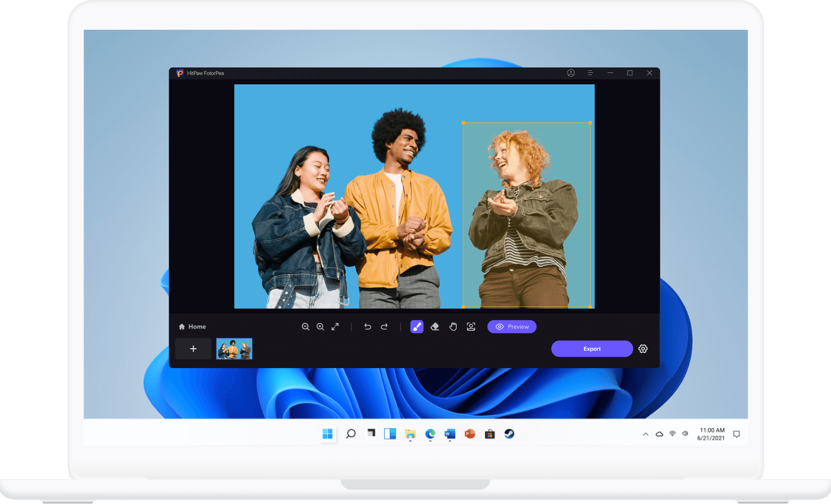Zoom in on the canvas
The width and height of the screenshot is (831, 504).
(320, 326)
